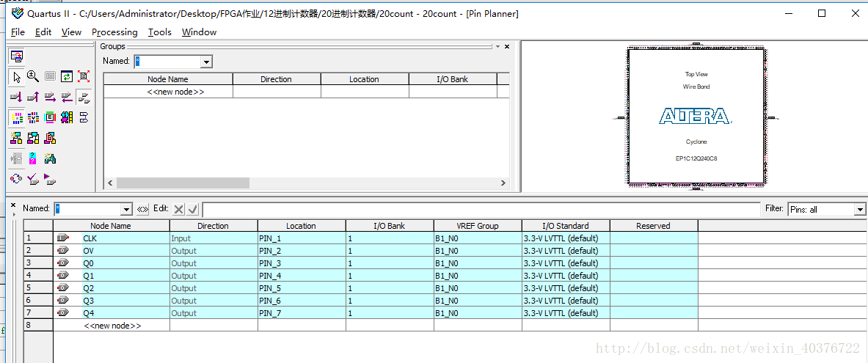Expand the Groups panel Named dropdown
Viewport: 868px width, 363px height.
click(x=206, y=62)
